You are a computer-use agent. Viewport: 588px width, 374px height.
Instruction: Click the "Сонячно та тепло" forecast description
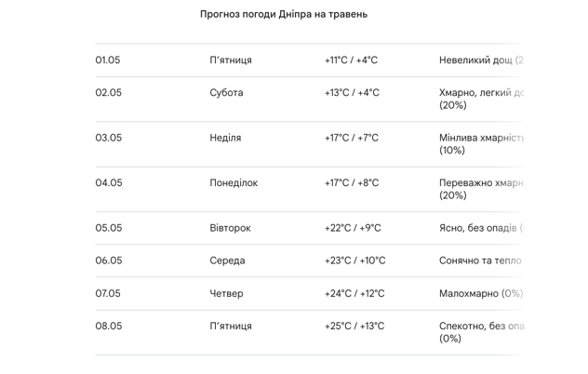pyautogui.click(x=480, y=261)
